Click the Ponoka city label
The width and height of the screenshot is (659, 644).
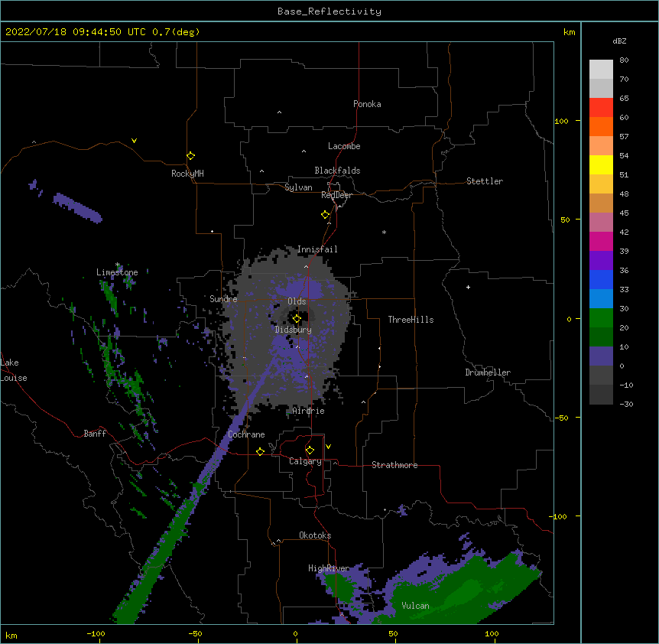click(367, 104)
